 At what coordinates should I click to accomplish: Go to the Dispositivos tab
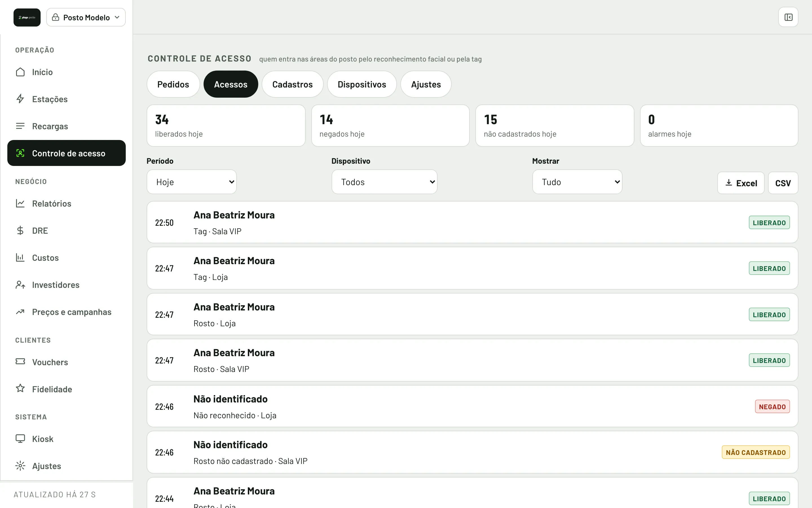[362, 84]
